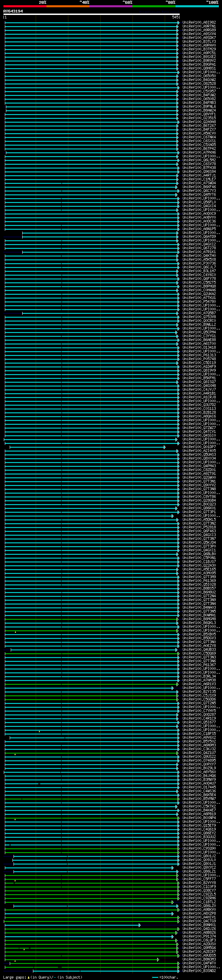Click the cyan ~100% identity color band
The image size is (222, 980).
197,6
